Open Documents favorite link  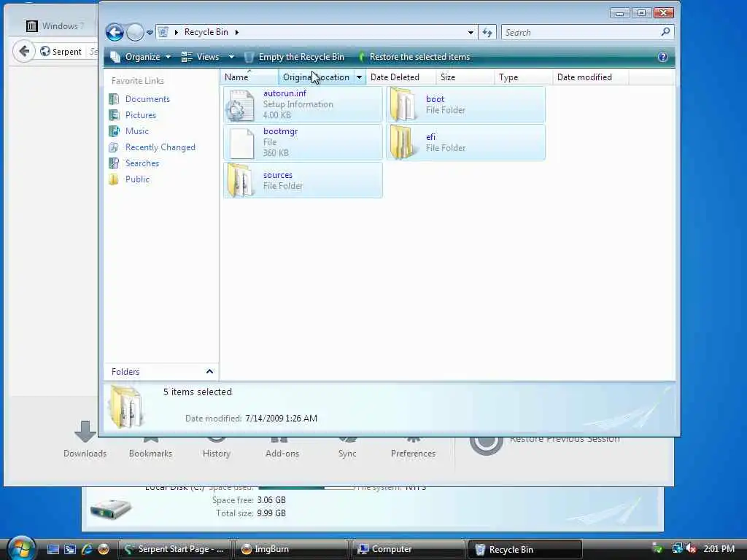point(147,99)
